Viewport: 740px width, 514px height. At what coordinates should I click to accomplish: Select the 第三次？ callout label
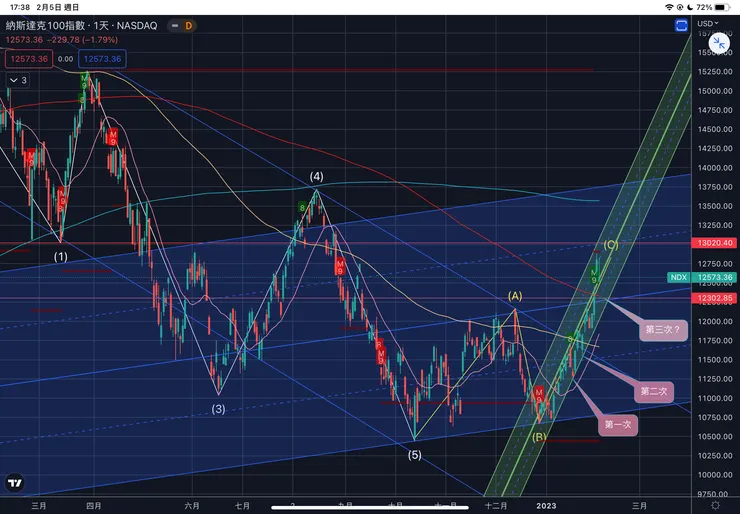click(x=663, y=329)
